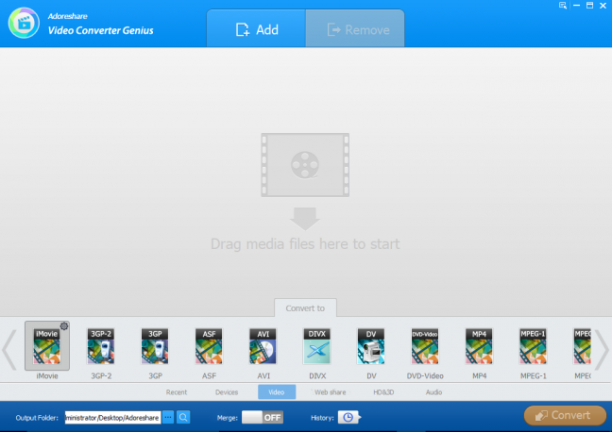This screenshot has height=432, width=612.
Task: Switch to the Video category tab
Action: click(x=277, y=392)
